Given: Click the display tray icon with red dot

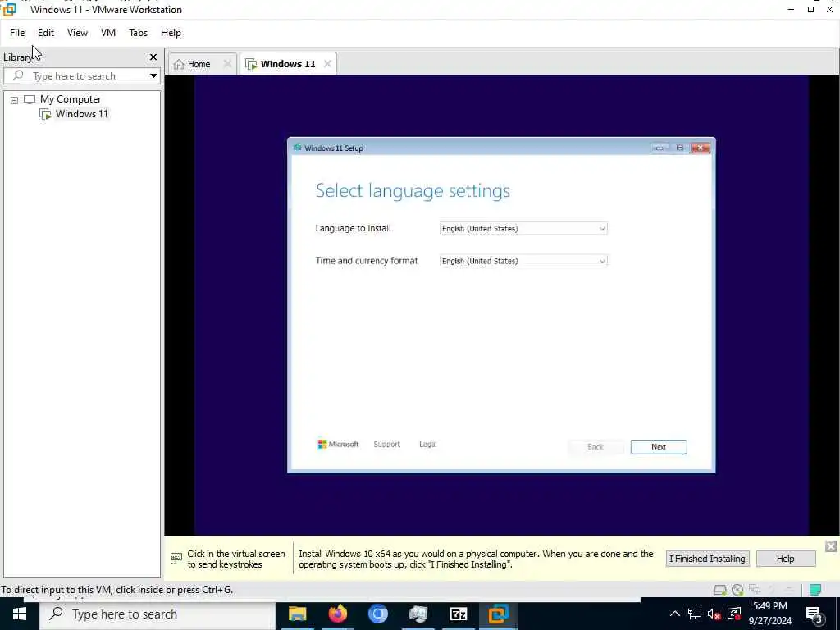Looking at the screenshot, I should click(x=734, y=614).
